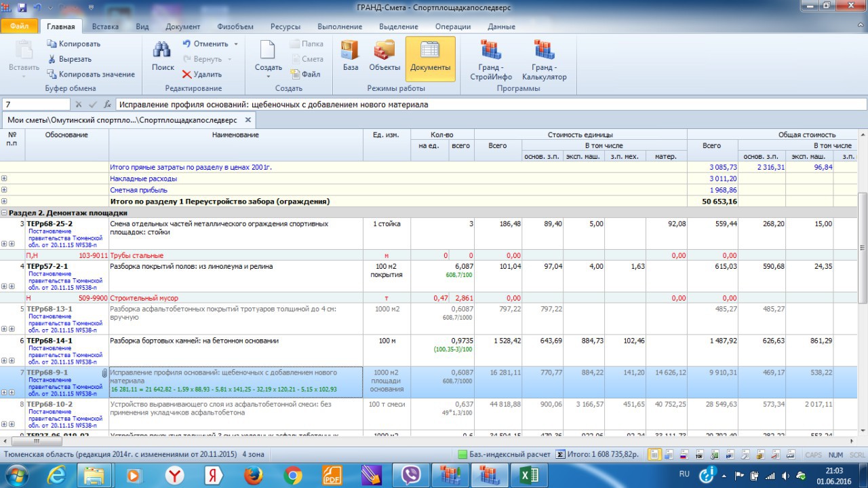Viewport: 868px width, 488px height.
Task: Click the Копировать значение button
Action: tap(91, 75)
